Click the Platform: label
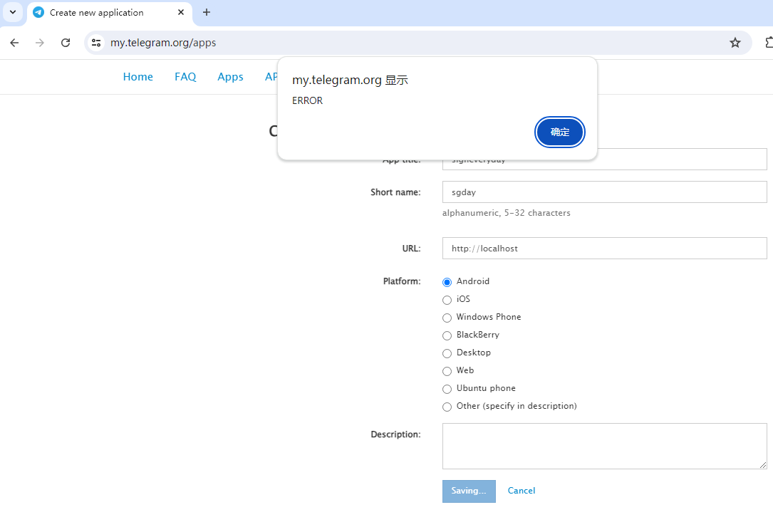This screenshot has width=773, height=532. point(402,281)
